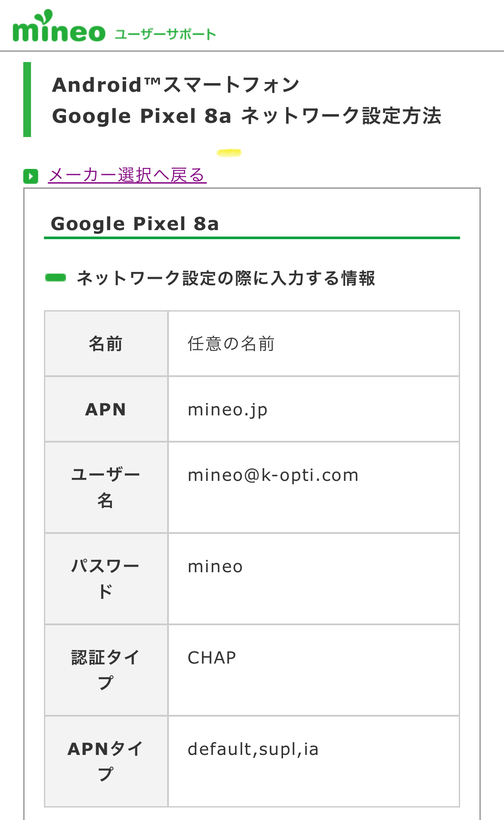The image size is (504, 820).
Task: Select the default,supl,ia APN type value
Action: click(x=253, y=749)
